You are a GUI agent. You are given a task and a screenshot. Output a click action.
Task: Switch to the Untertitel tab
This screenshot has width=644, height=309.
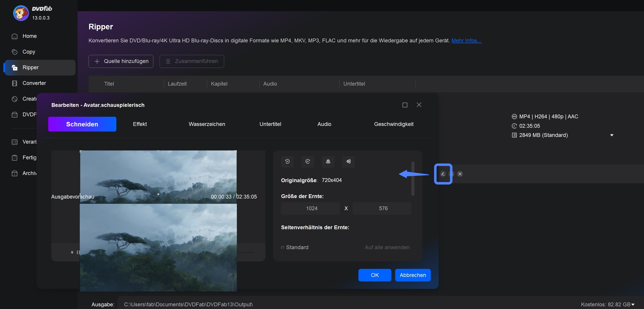coord(270,124)
